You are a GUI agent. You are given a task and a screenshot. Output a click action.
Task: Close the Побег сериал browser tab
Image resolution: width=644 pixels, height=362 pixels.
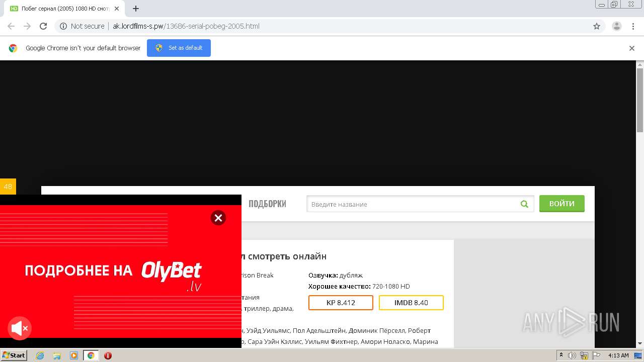tap(117, 9)
